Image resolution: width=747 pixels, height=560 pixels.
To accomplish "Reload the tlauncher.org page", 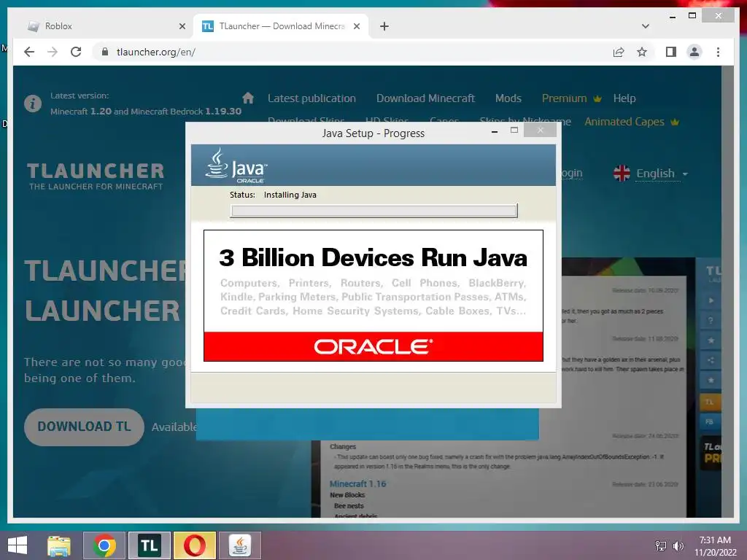I will point(76,52).
